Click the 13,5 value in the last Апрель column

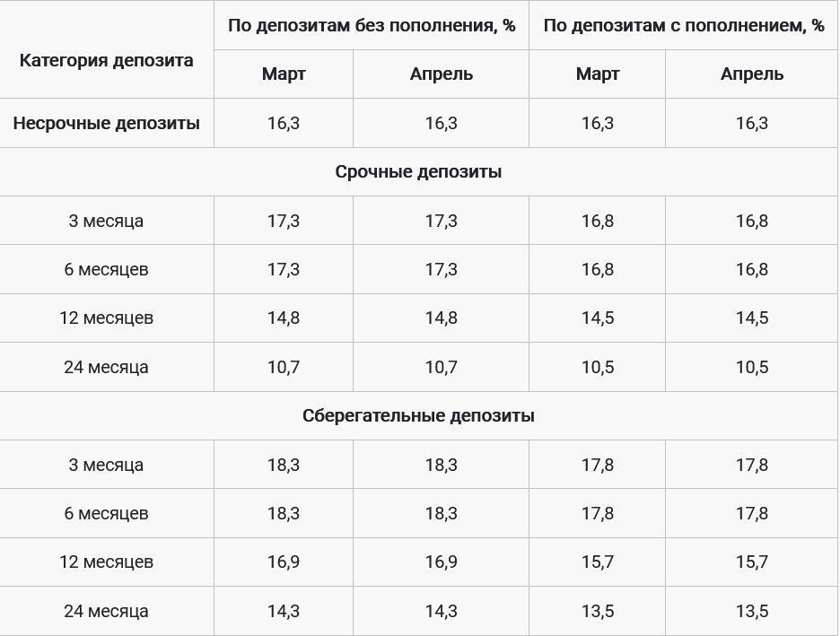[752, 611]
